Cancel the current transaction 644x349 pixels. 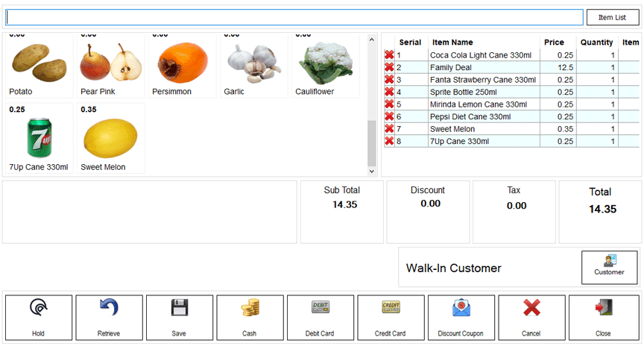(x=531, y=317)
